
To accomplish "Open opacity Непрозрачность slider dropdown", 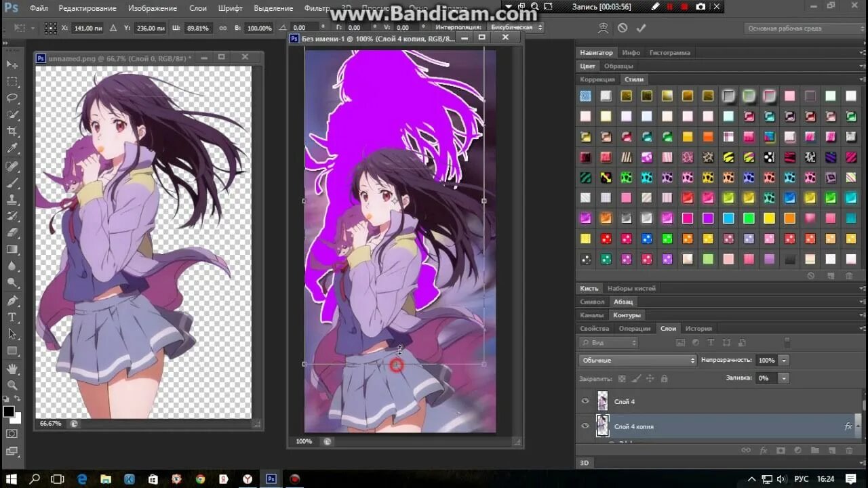I will (784, 361).
